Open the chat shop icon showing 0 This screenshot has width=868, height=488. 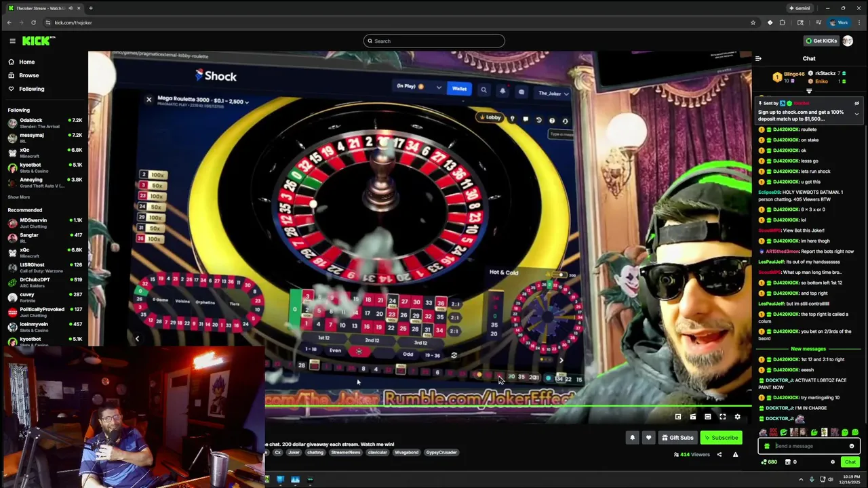tap(791, 462)
